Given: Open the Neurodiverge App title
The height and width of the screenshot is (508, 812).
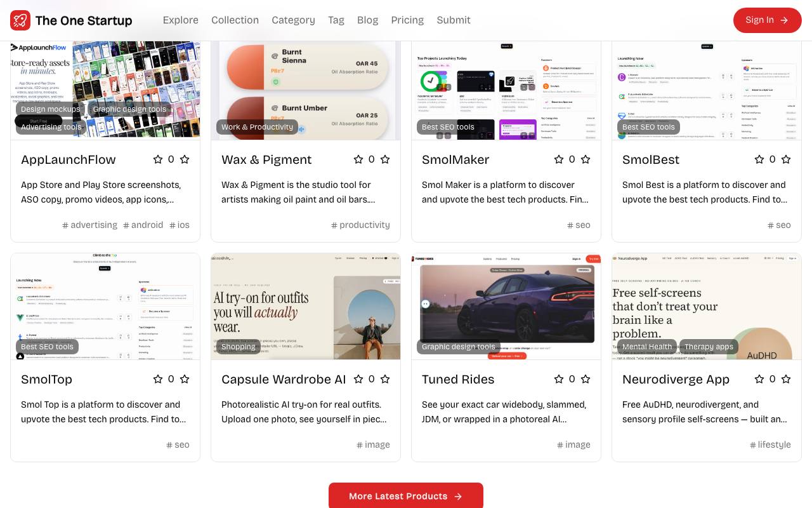Looking at the screenshot, I should click(676, 379).
